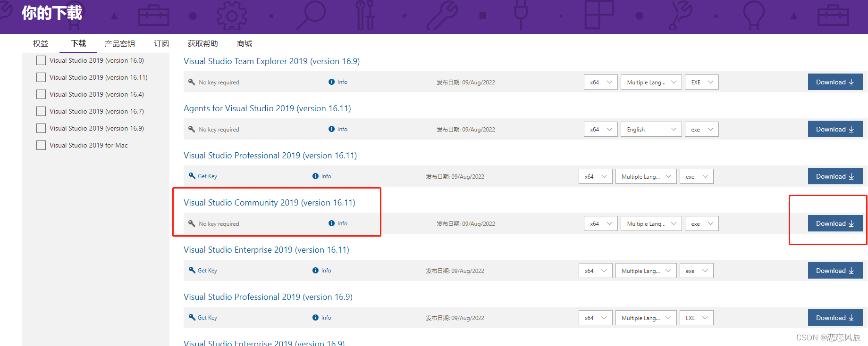Download Visual Studio Community 2019 (16.11)
Screen dimensions: 868x346
pos(835,223)
